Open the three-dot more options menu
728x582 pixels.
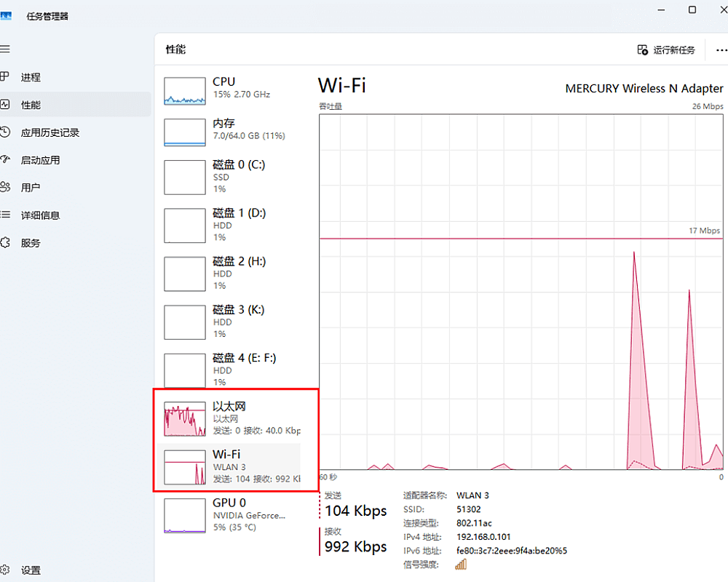(x=721, y=50)
